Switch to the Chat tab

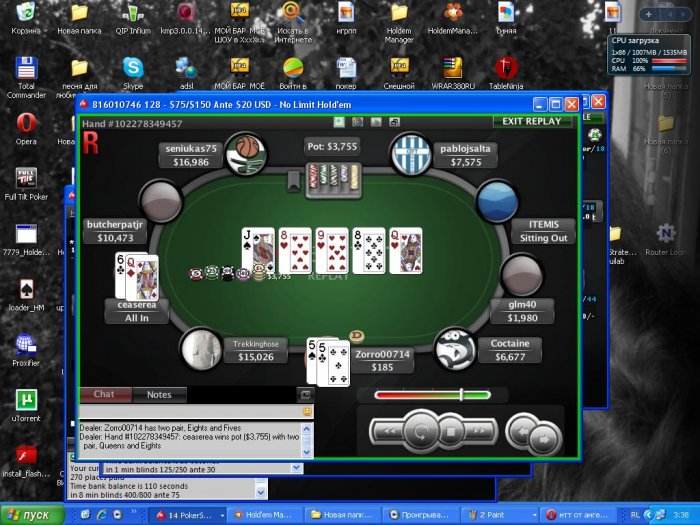coord(104,394)
